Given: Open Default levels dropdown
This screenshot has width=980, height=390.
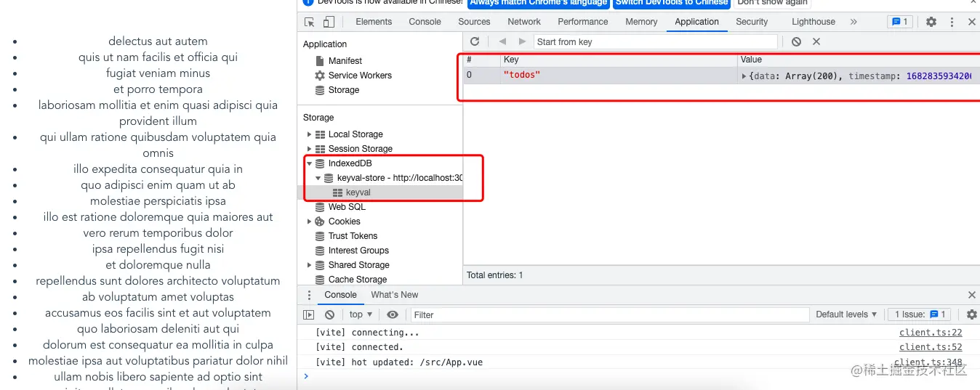Looking at the screenshot, I should pyautogui.click(x=846, y=314).
